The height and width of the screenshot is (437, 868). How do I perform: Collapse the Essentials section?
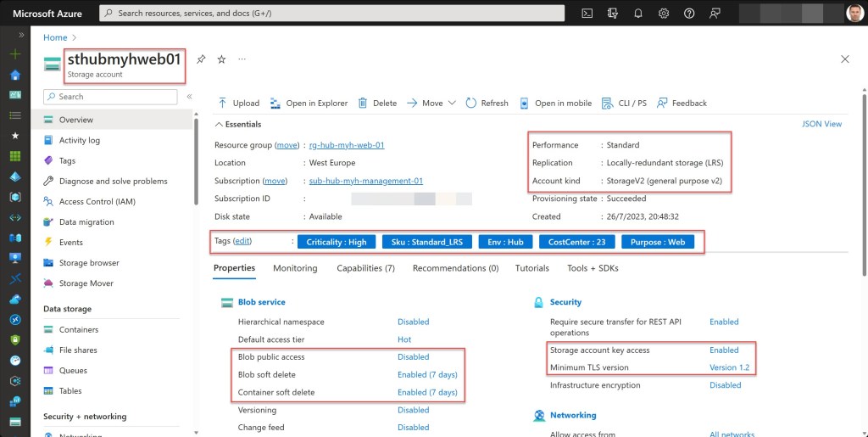point(220,125)
